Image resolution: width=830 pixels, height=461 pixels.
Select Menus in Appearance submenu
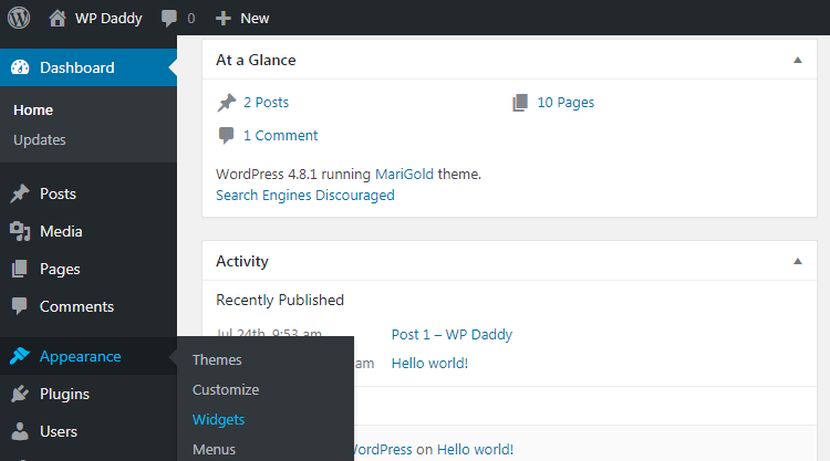click(x=214, y=449)
